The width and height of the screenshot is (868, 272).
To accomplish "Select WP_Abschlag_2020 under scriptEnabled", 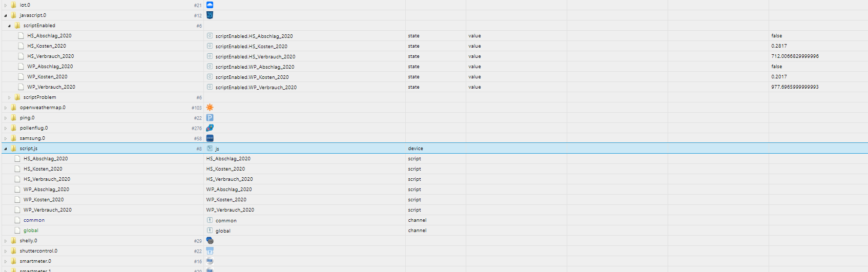I will (50, 67).
